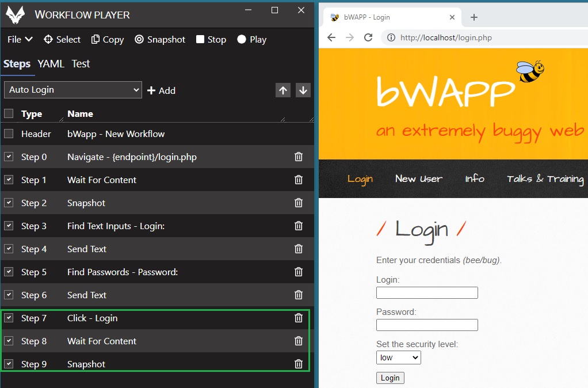Click the Workflow Player fox logo icon
Viewport: 588px width, 388px height.
[16, 15]
